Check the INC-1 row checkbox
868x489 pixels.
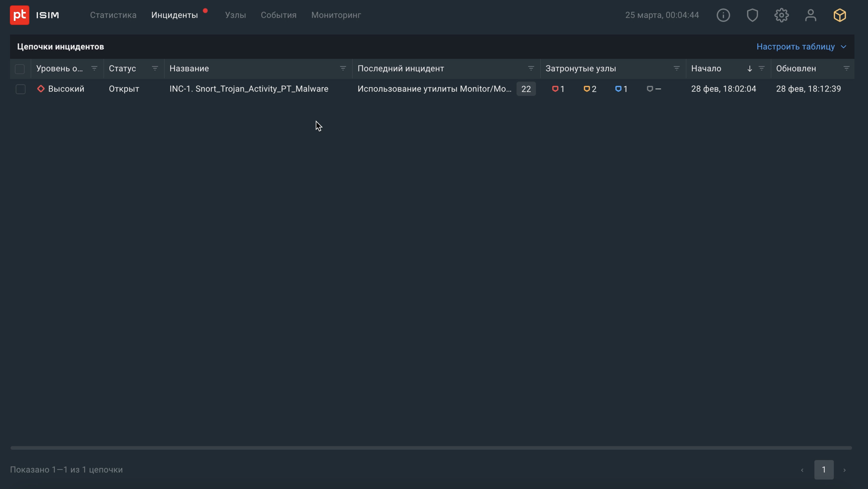point(20,89)
